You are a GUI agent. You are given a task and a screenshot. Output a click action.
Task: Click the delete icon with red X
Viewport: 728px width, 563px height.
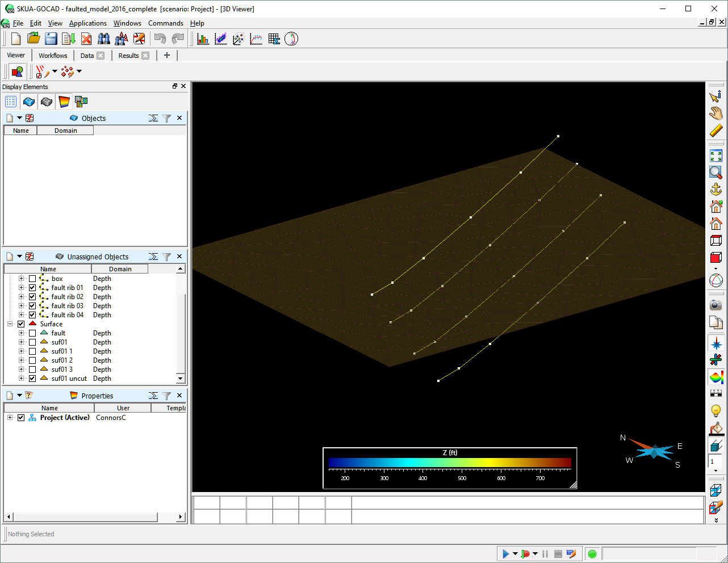coord(86,39)
